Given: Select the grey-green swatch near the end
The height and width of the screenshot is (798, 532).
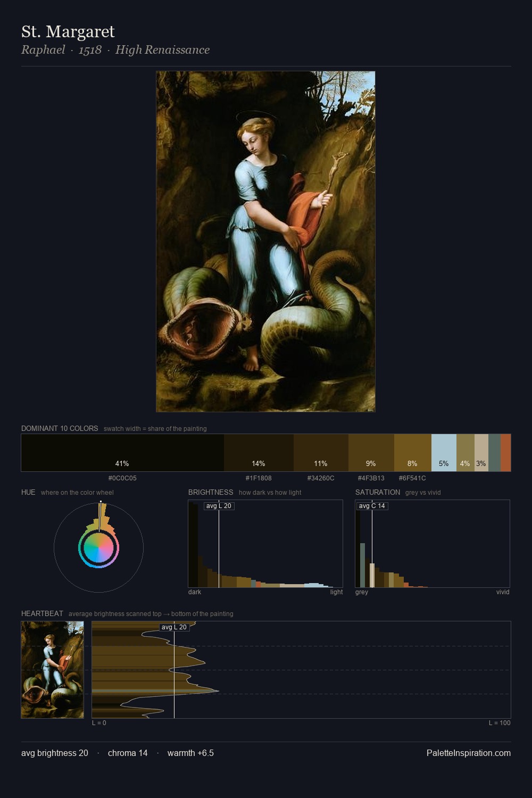Looking at the screenshot, I should pos(494,453).
